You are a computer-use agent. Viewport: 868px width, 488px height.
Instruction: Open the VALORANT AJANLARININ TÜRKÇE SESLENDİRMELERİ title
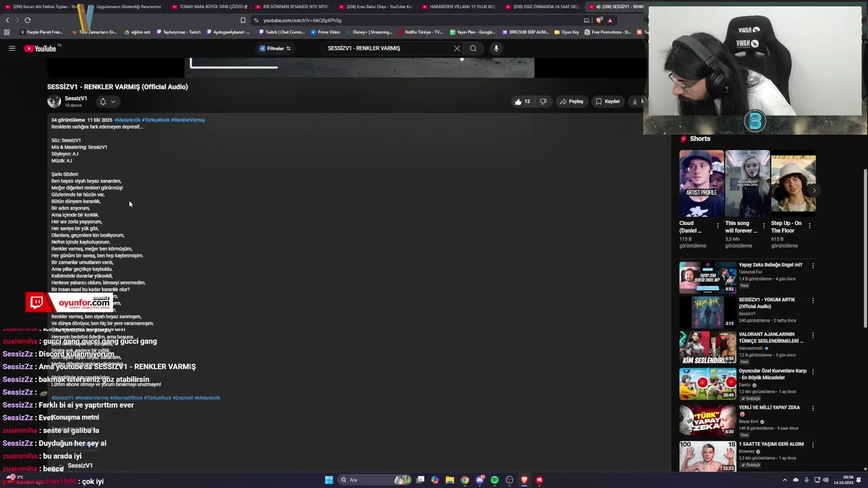point(770,338)
